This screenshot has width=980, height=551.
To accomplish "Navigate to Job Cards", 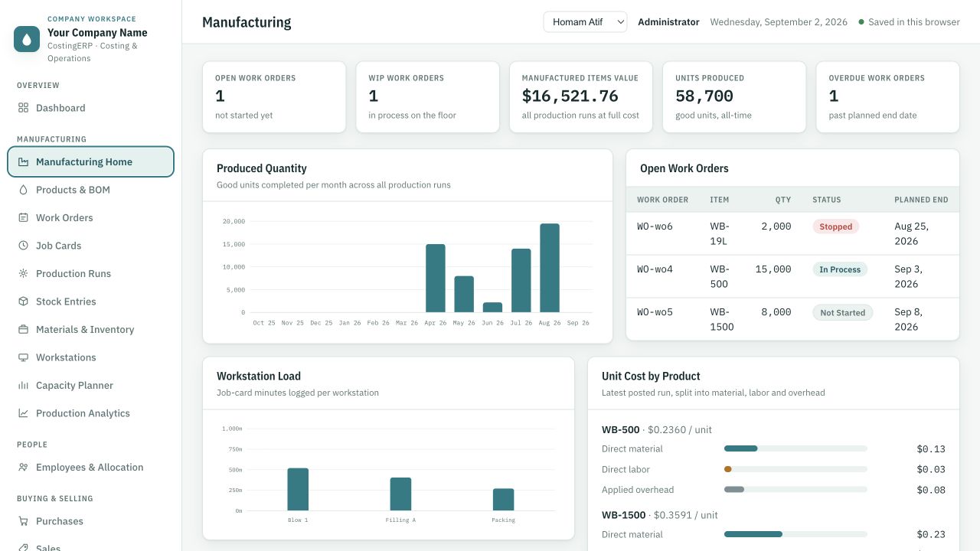I will click(x=91, y=246).
